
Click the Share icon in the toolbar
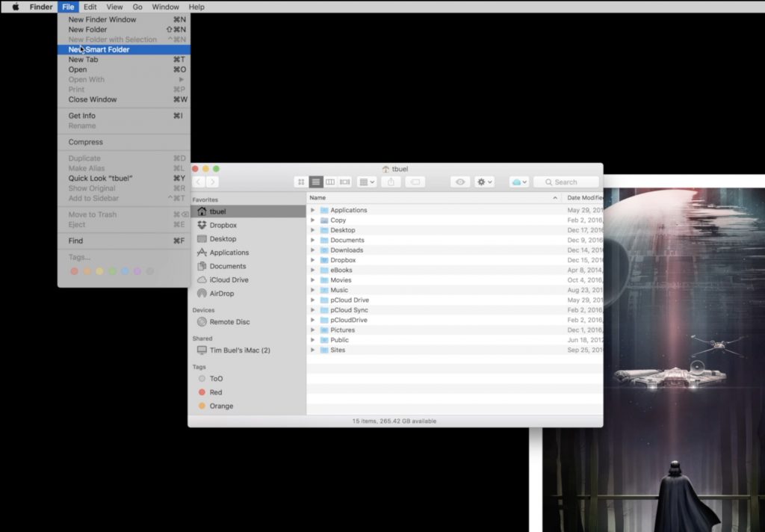click(x=391, y=182)
